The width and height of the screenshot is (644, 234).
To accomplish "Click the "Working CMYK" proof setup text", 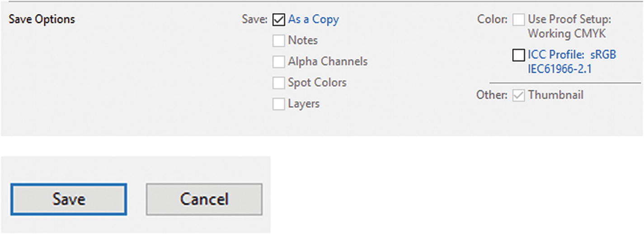I will coord(567,34).
